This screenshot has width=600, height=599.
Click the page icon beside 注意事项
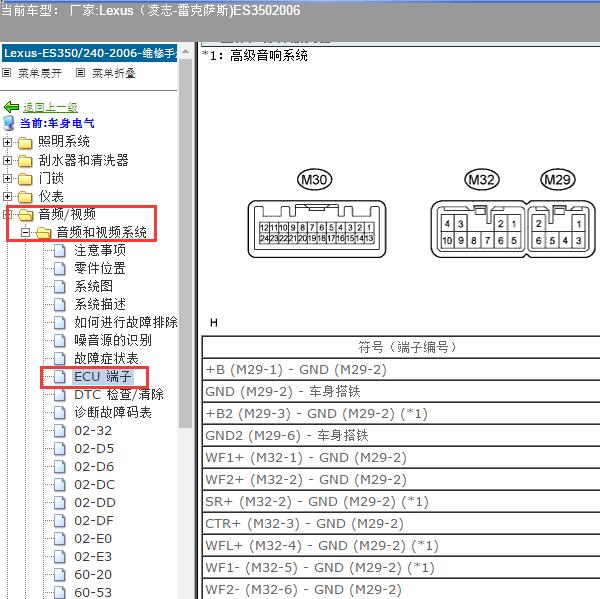tap(61, 250)
